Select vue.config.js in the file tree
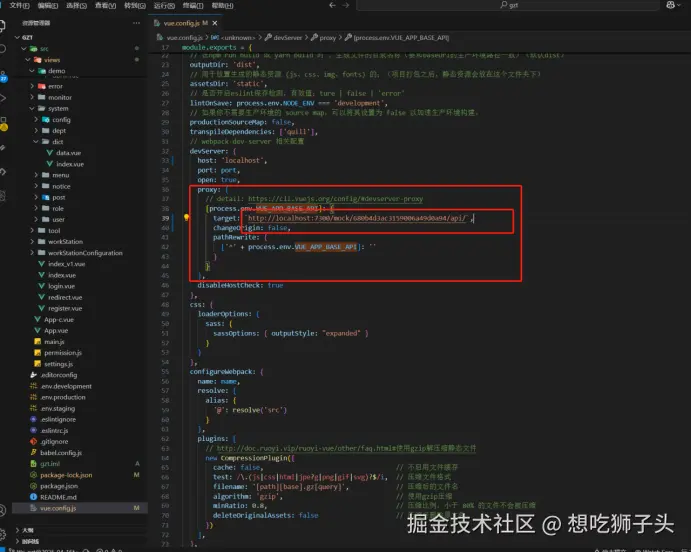Screen dimensions: 692x553 79,508
